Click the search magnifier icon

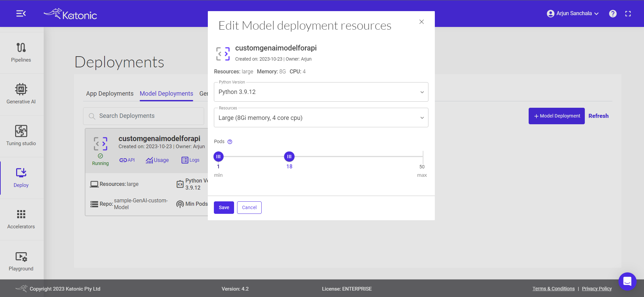tap(92, 116)
